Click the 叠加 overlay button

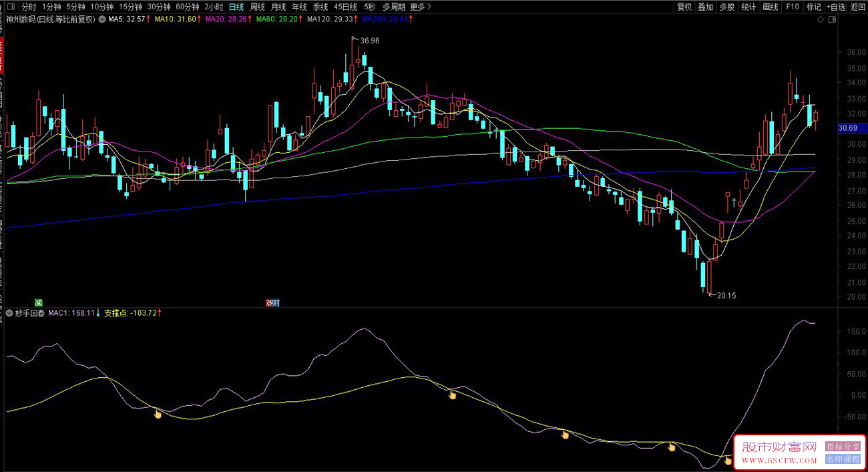click(x=706, y=7)
